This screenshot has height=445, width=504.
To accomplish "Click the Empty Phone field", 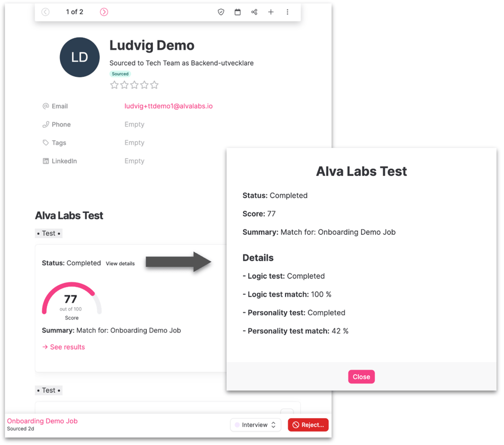I will 134,124.
